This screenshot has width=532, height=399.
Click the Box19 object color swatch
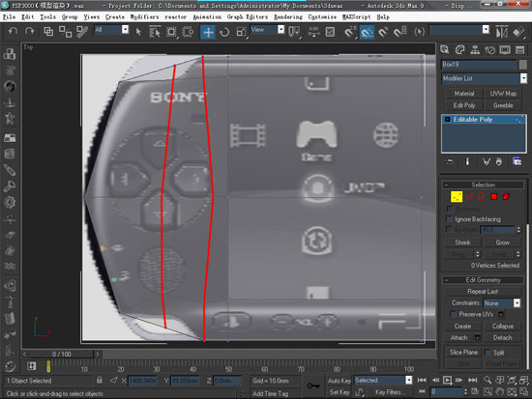pyautogui.click(x=523, y=65)
